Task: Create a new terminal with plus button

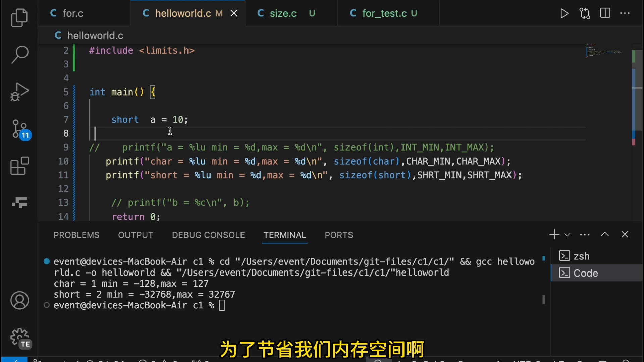Action: [x=554, y=234]
